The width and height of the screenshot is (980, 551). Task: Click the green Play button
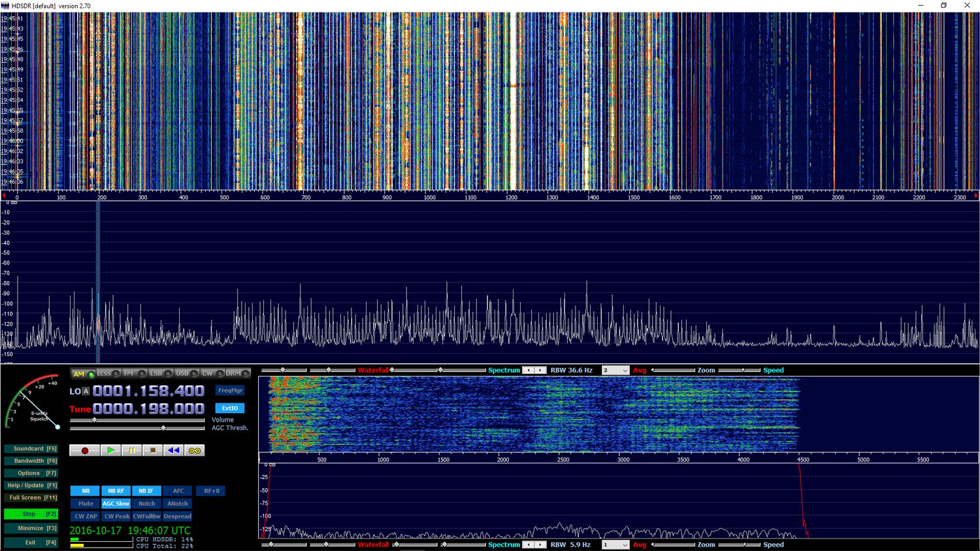coord(110,450)
